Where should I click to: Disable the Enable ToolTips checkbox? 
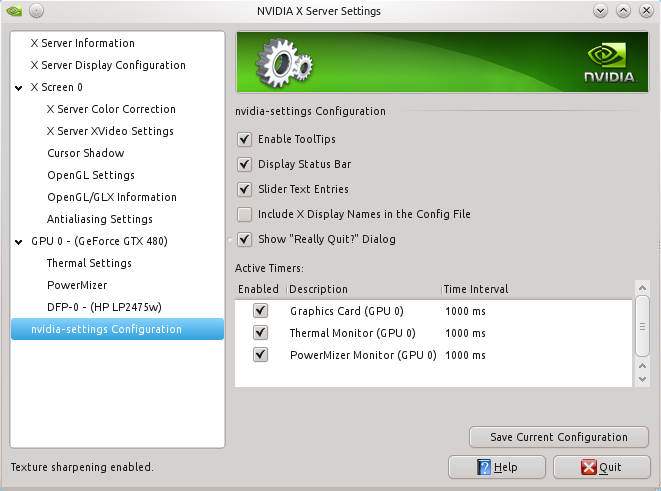pyautogui.click(x=245, y=139)
